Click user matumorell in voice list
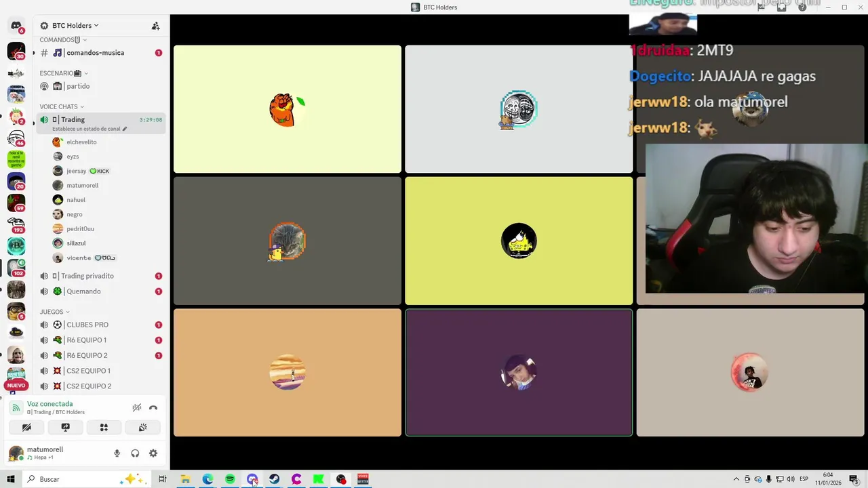 click(107, 186)
